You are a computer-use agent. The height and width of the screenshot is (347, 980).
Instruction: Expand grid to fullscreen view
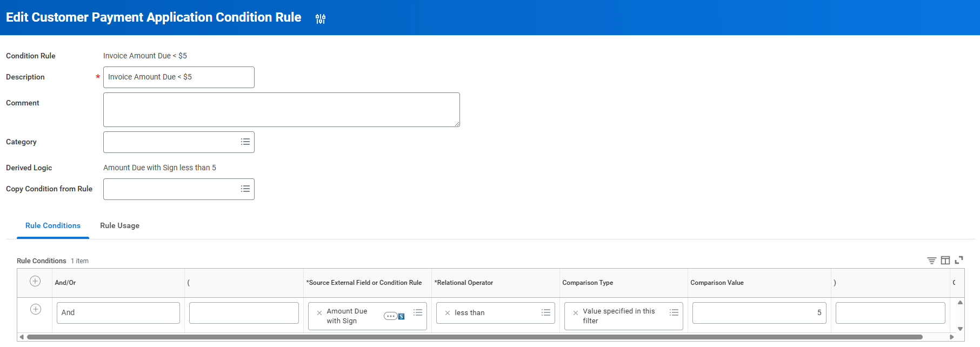point(959,261)
